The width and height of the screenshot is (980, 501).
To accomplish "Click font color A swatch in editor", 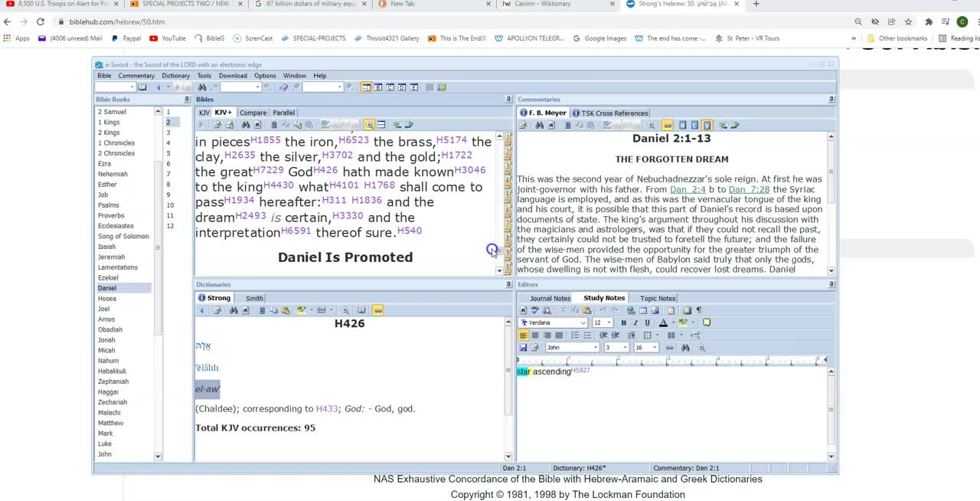I will [x=663, y=323].
